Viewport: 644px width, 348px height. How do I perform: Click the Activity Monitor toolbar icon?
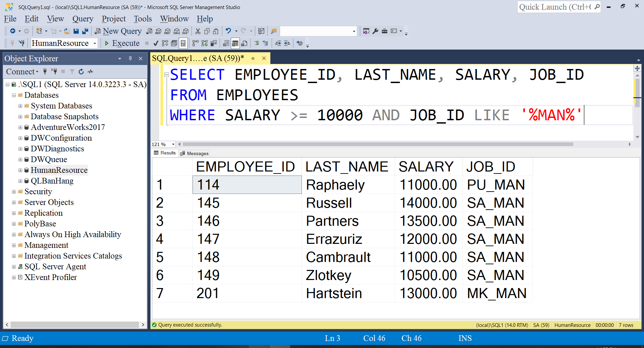tap(261, 31)
